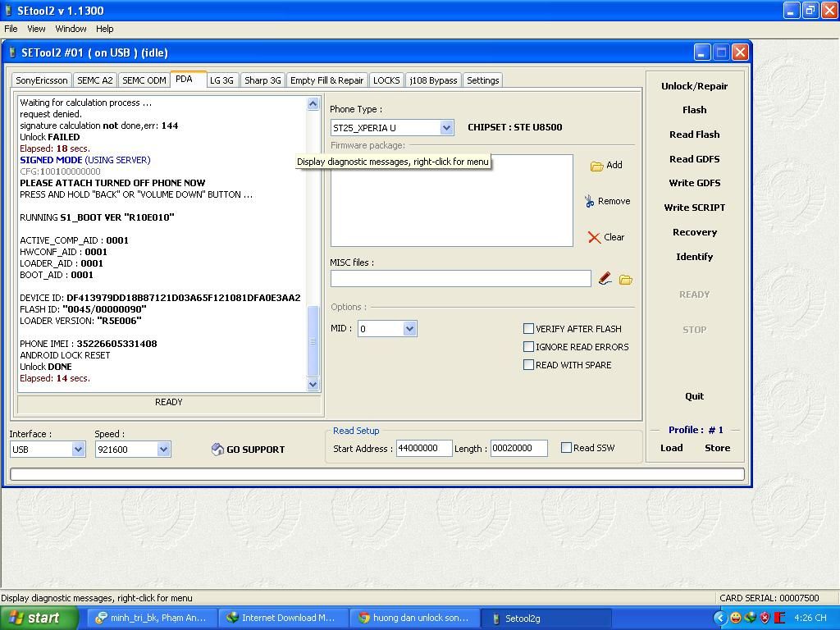Click the smiley face tray icon
The image size is (840, 630).
(736, 619)
